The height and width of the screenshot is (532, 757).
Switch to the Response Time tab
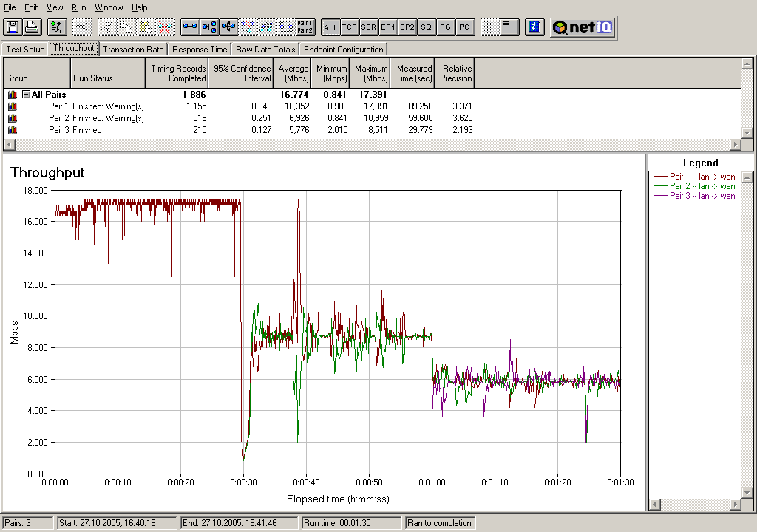coord(200,50)
